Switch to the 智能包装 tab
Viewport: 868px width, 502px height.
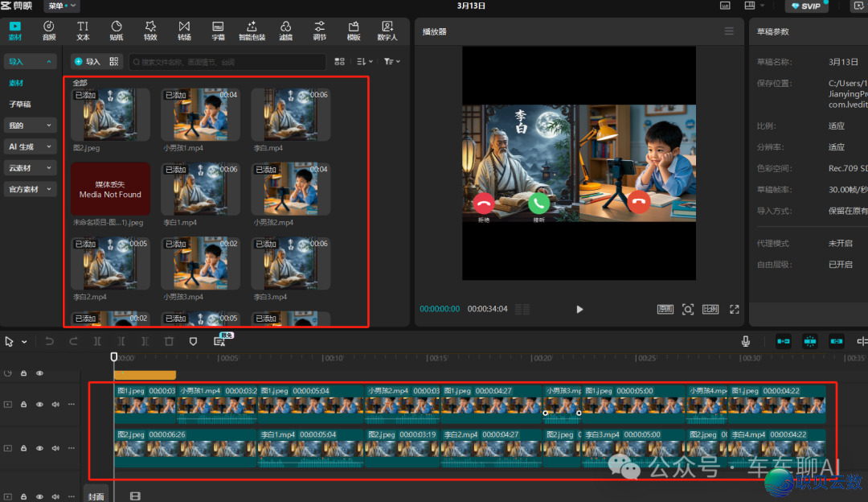point(252,31)
